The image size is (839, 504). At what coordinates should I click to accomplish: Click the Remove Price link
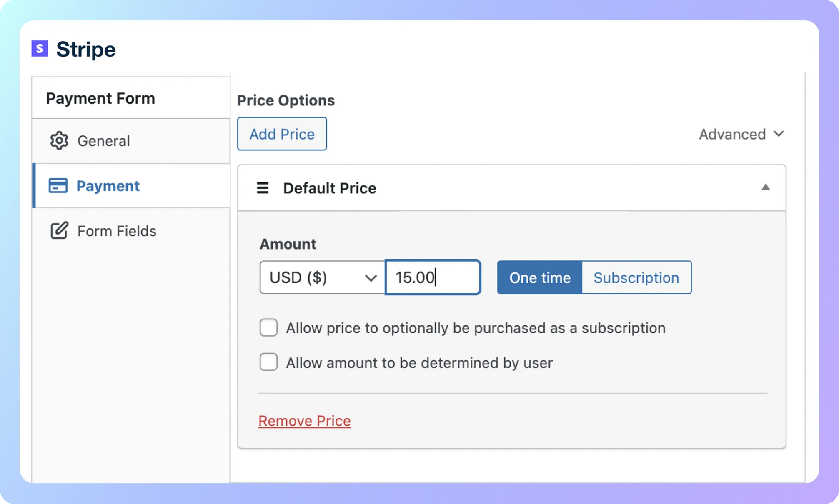[305, 421]
